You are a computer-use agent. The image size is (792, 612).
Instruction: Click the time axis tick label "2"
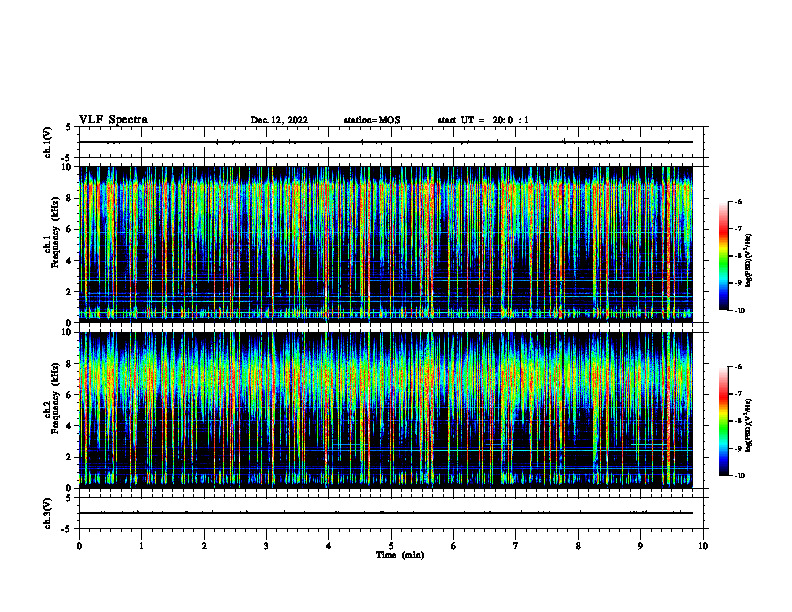[204, 546]
